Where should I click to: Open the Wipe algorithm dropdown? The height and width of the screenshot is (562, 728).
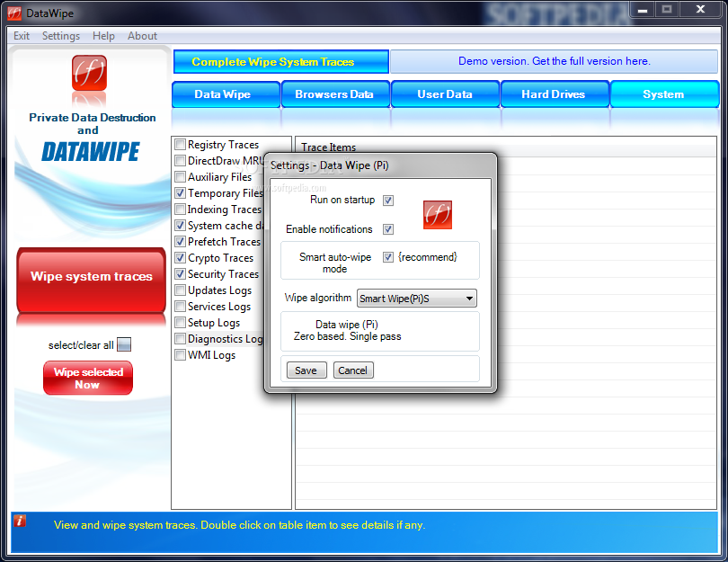tap(416, 299)
